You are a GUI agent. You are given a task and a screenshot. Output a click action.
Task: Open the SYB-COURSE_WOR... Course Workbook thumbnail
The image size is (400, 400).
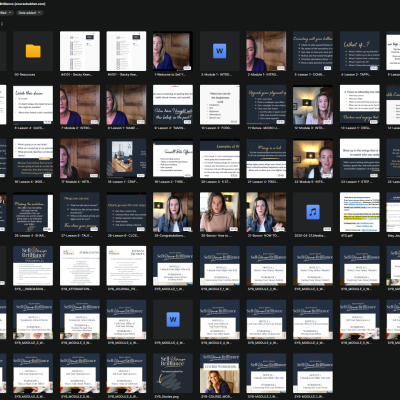click(x=219, y=373)
